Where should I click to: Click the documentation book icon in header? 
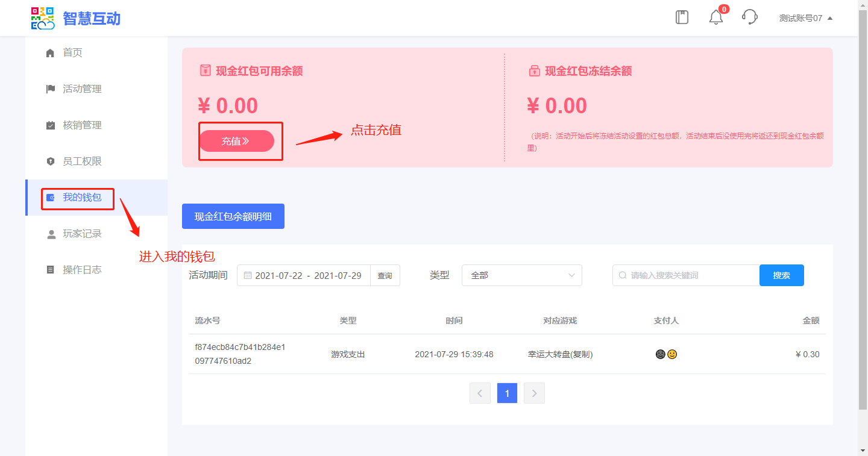click(x=682, y=17)
